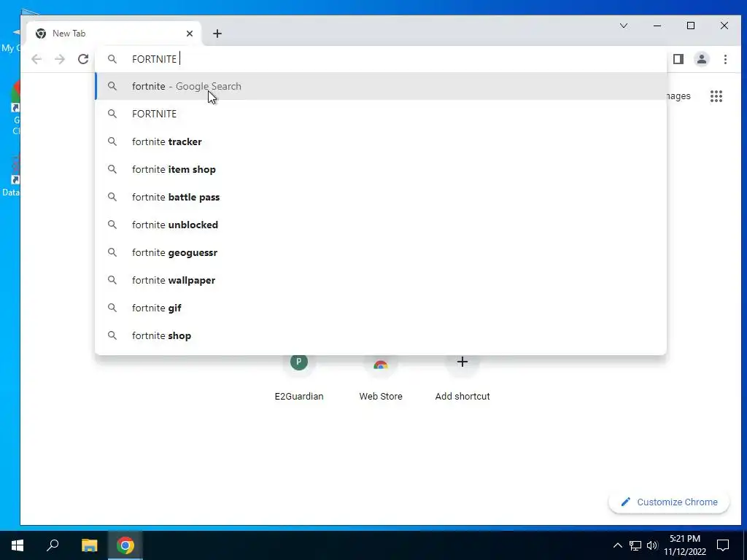Select 'fortnite item shop' suggestion
The width and height of the screenshot is (747, 560).
pos(381,169)
